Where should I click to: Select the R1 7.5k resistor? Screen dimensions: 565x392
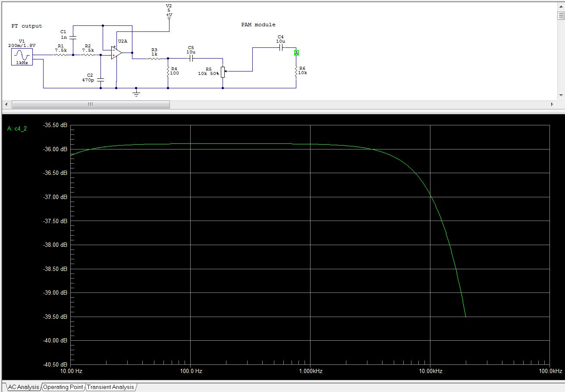(x=60, y=55)
